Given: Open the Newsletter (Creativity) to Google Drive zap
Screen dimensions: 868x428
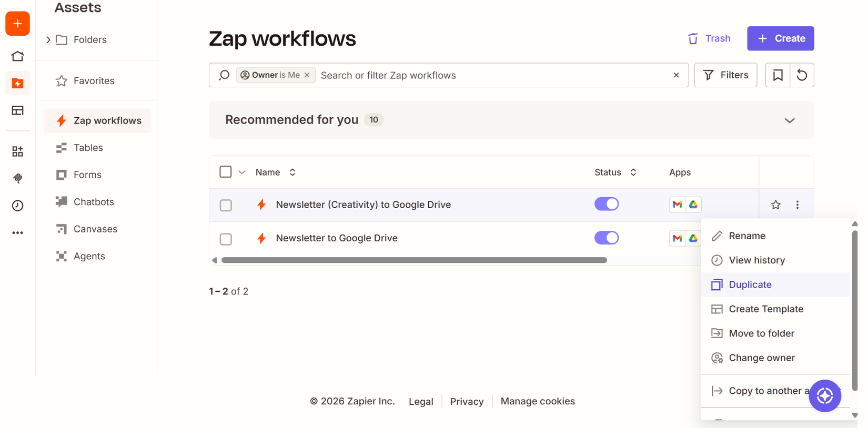Looking at the screenshot, I should click(363, 205).
